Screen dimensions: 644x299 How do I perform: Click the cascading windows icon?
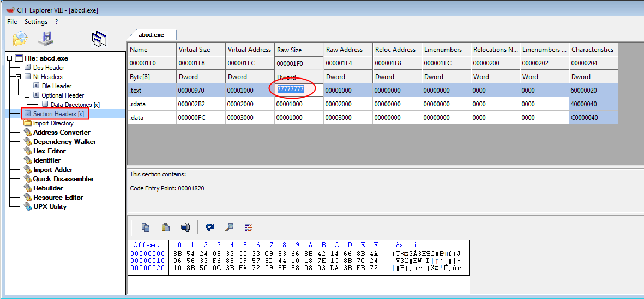click(x=99, y=39)
